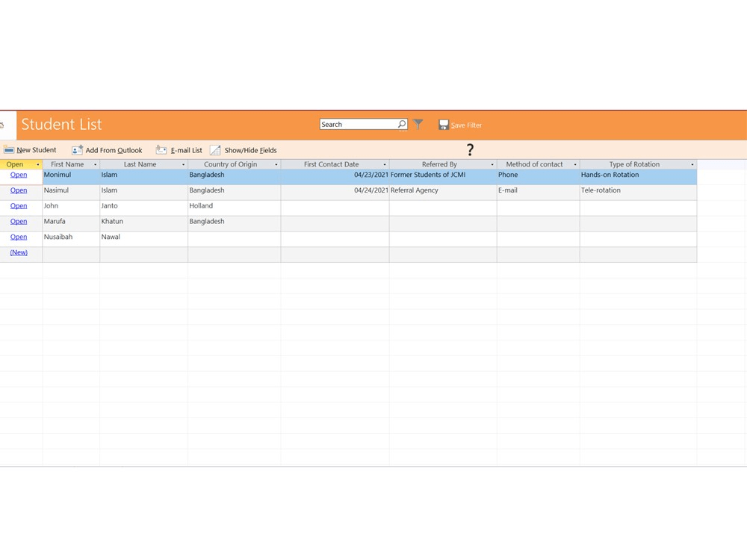
Task: Click the question mark help icon
Action: tap(470, 150)
